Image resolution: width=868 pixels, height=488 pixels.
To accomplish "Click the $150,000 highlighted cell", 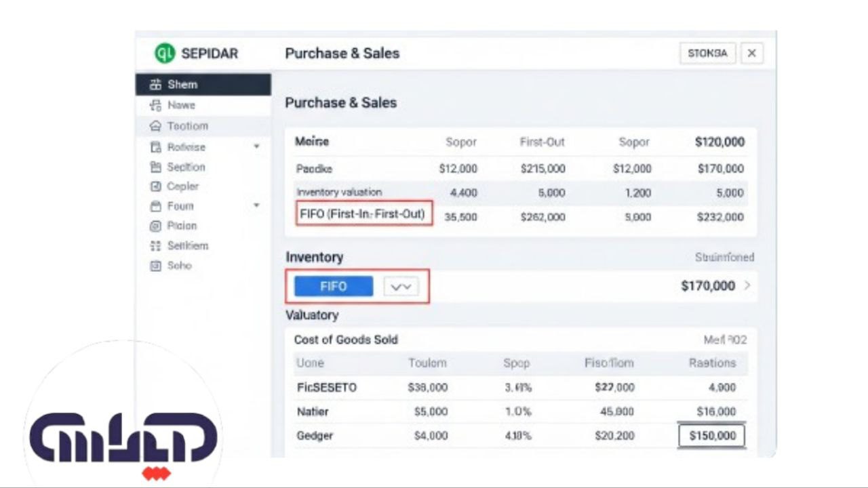I will click(x=712, y=436).
